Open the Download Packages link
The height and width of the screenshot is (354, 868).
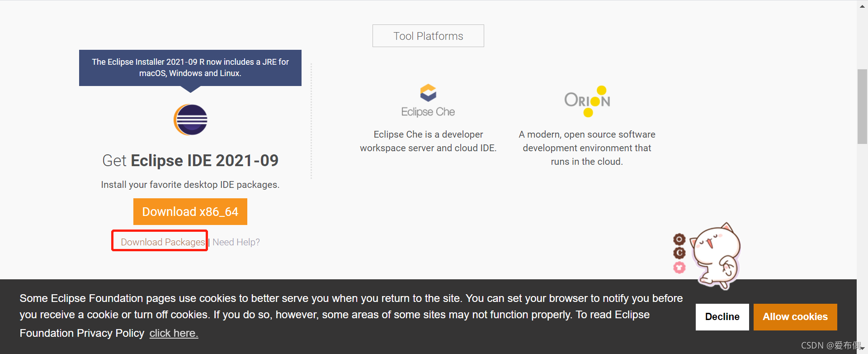pos(163,242)
